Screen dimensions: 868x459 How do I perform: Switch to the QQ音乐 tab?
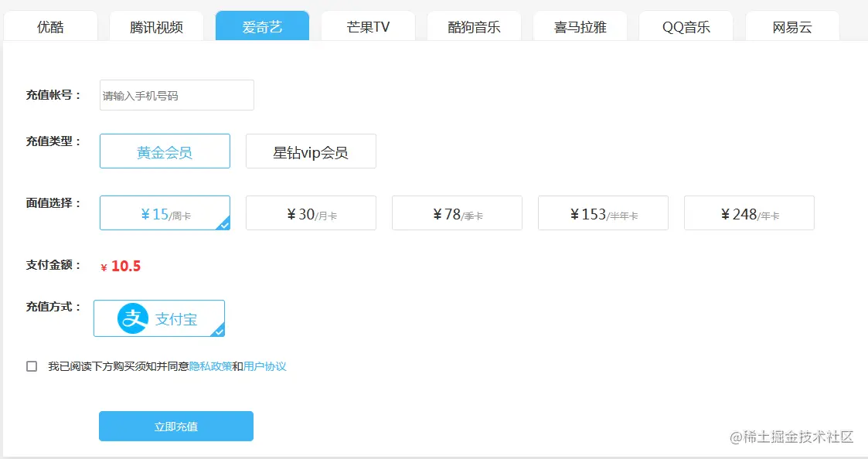(x=686, y=26)
